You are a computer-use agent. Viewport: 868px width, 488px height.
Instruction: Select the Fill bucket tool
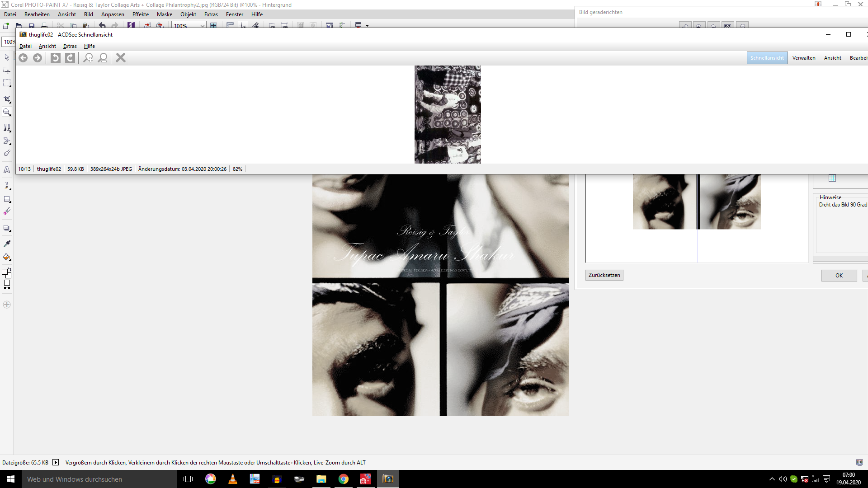coord(7,257)
